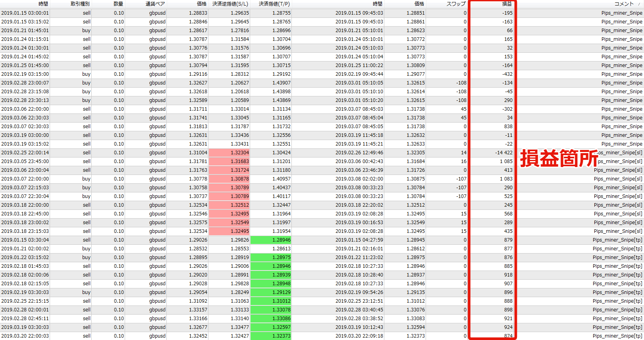Viewport: 644px width, 340px height.
Task: Click the 取引種別 column header
Action: tap(80, 4)
